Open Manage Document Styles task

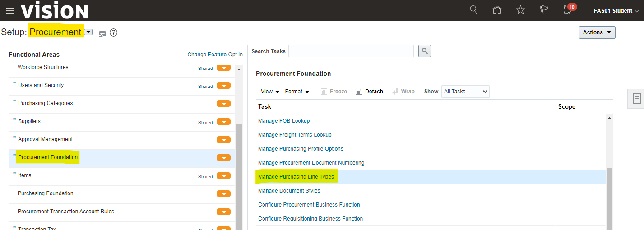click(289, 191)
